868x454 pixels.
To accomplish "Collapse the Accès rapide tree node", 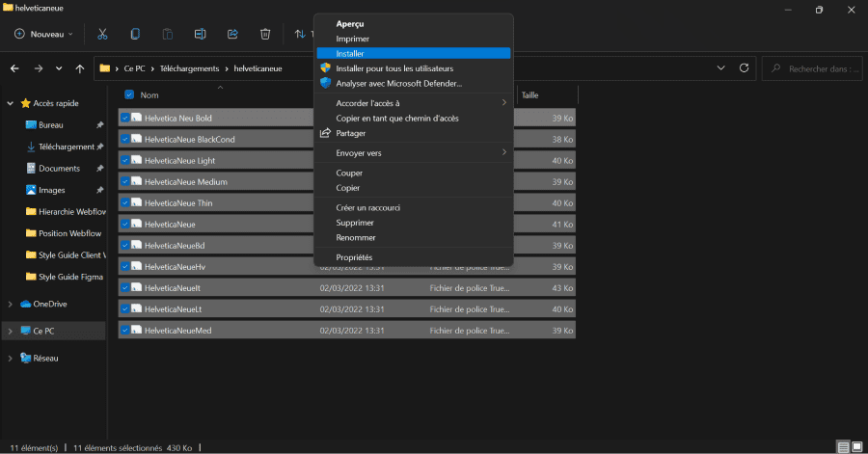I will point(10,103).
